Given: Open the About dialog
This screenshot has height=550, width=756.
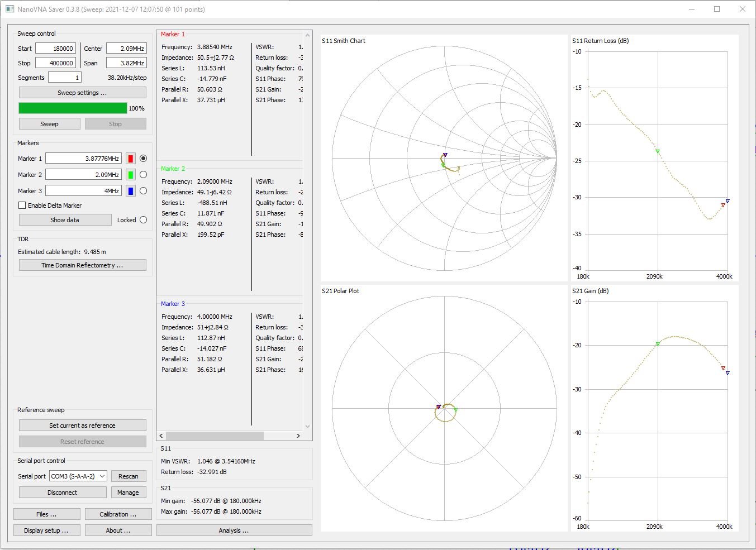Looking at the screenshot, I should pyautogui.click(x=118, y=530).
